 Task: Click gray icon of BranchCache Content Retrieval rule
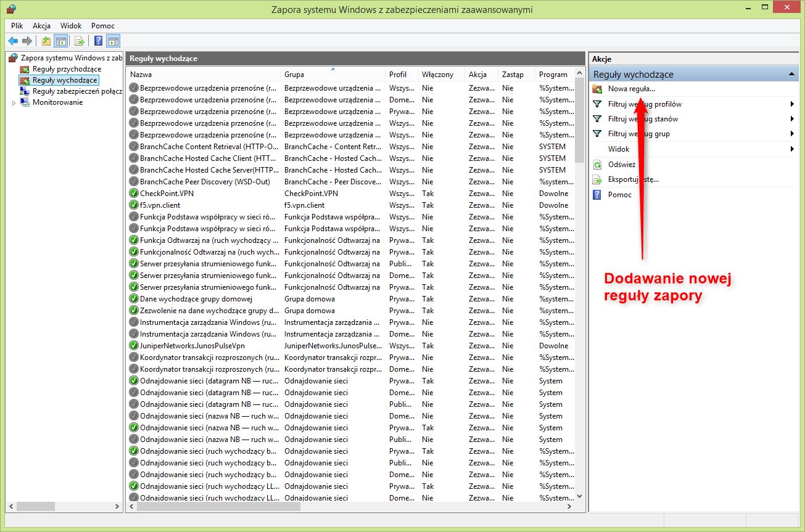(x=134, y=147)
